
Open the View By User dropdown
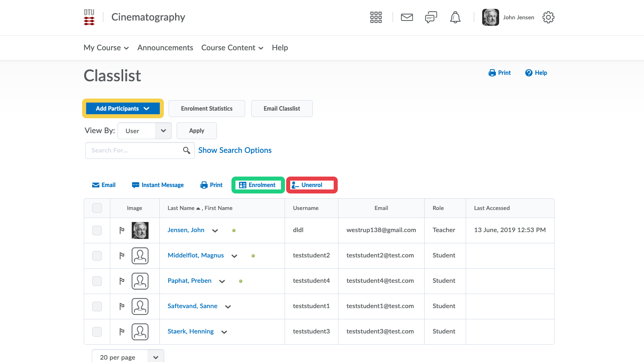[x=144, y=131]
